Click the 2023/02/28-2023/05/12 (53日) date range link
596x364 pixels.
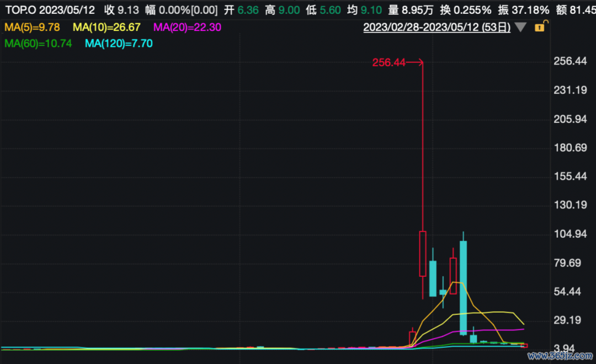click(437, 28)
